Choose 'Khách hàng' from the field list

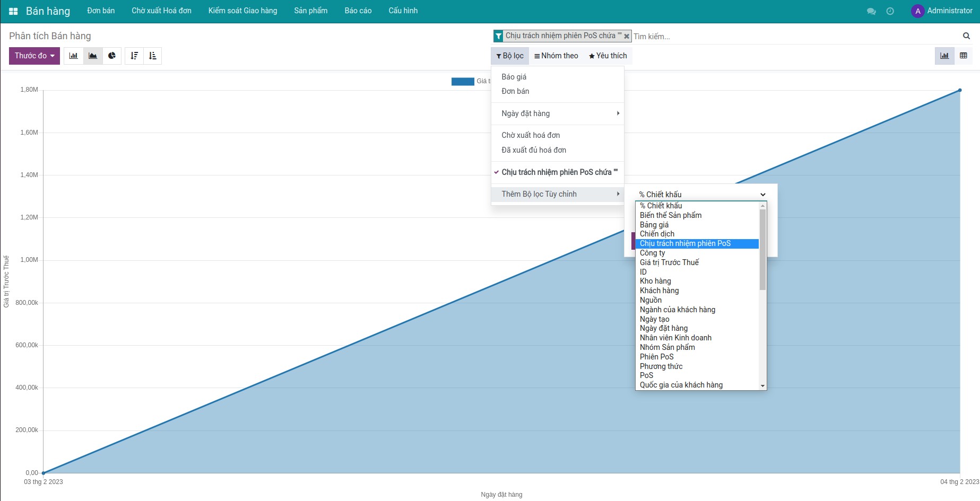659,291
